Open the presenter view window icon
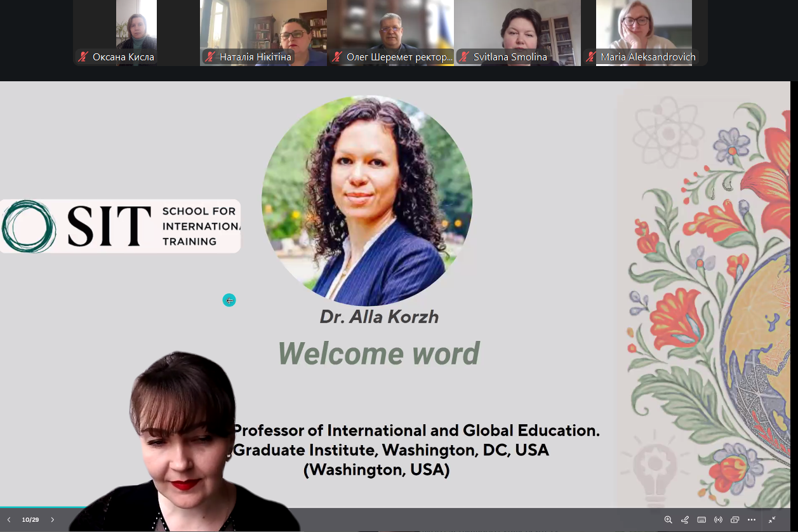The image size is (798, 532). click(735, 519)
